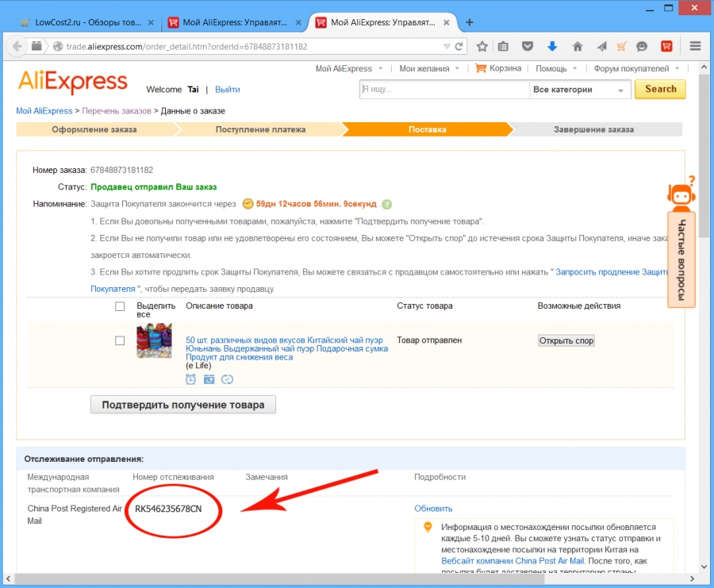
Task: Expand the 'Мой AliExpress' top menu
Action: pos(349,69)
